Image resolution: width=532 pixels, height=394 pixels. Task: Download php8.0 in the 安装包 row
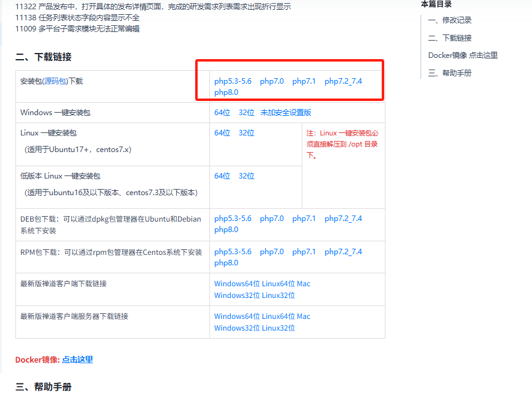point(227,92)
